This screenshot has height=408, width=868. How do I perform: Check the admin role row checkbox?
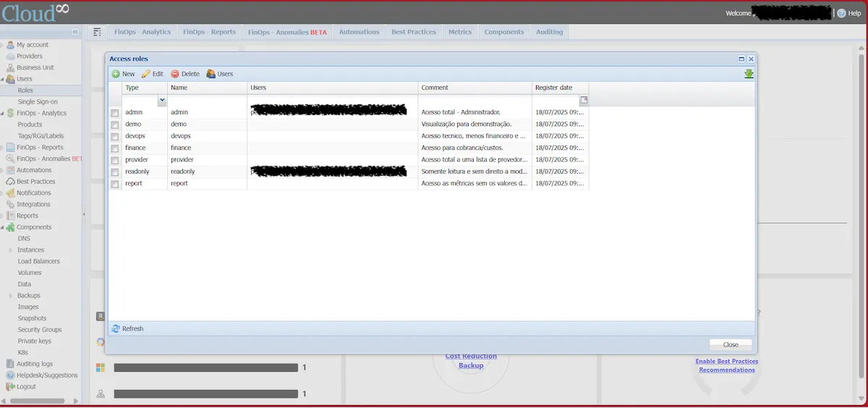[115, 113]
